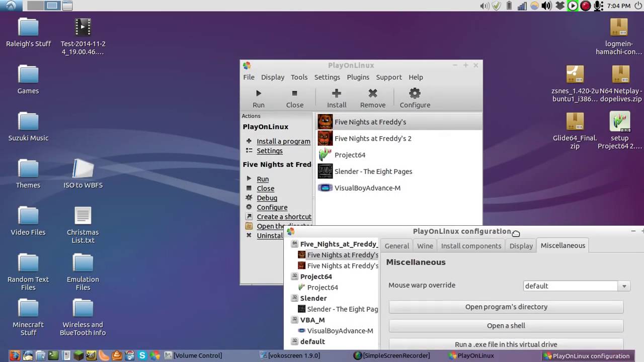Switch to the Install components tab
This screenshot has width=644, height=362.
(471, 246)
